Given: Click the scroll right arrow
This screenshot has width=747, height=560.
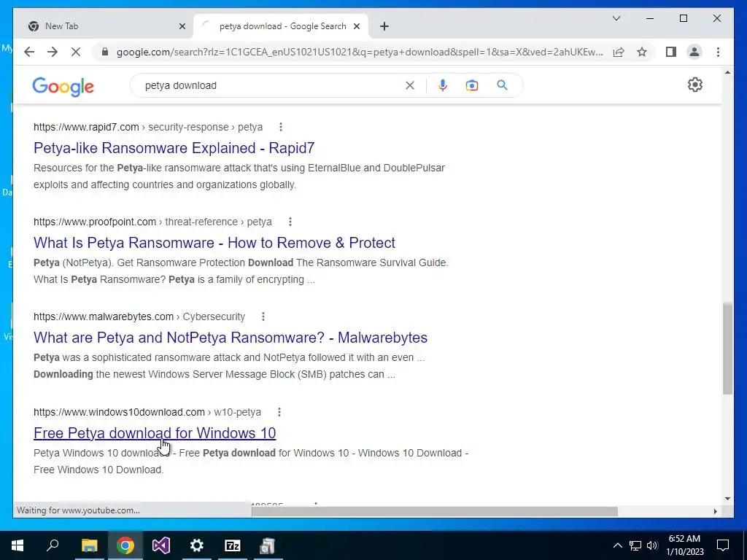Looking at the screenshot, I should coord(715,511).
